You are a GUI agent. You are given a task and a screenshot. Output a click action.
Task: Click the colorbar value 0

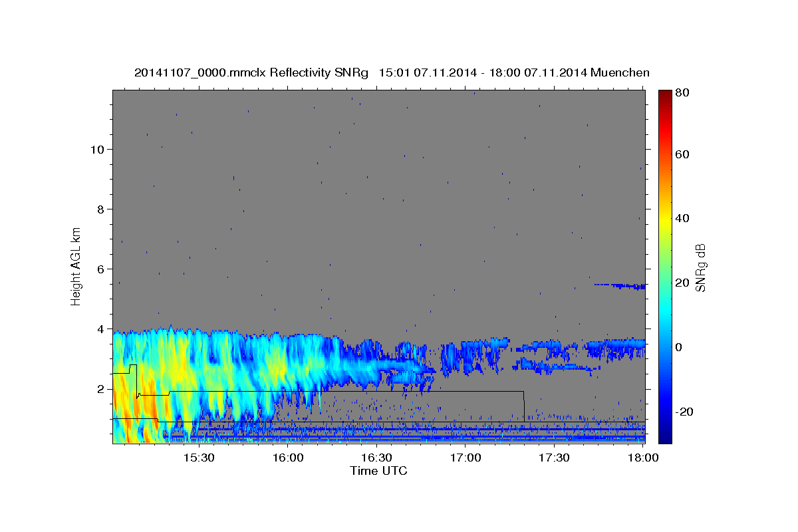pyautogui.click(x=678, y=347)
